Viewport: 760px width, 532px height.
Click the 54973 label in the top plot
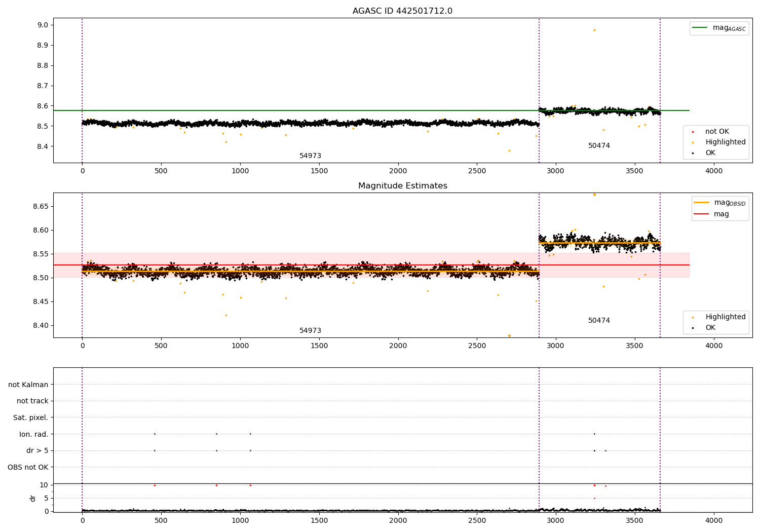(x=310, y=156)
